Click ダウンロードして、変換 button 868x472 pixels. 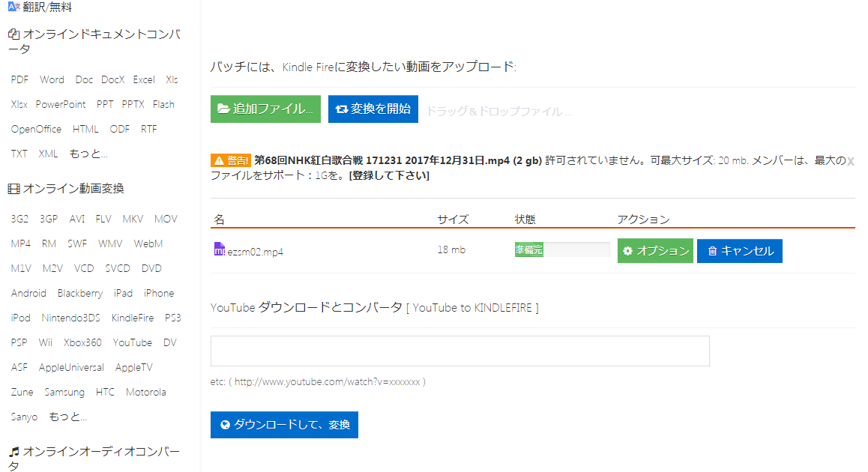tap(284, 424)
